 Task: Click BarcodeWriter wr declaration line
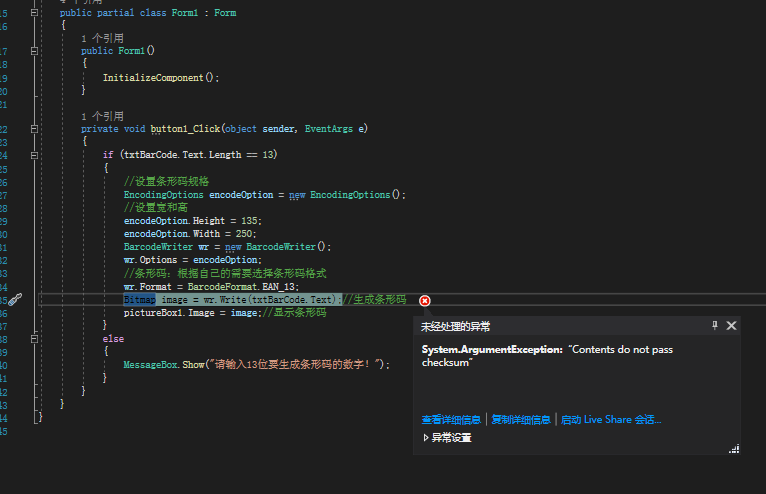pos(227,247)
